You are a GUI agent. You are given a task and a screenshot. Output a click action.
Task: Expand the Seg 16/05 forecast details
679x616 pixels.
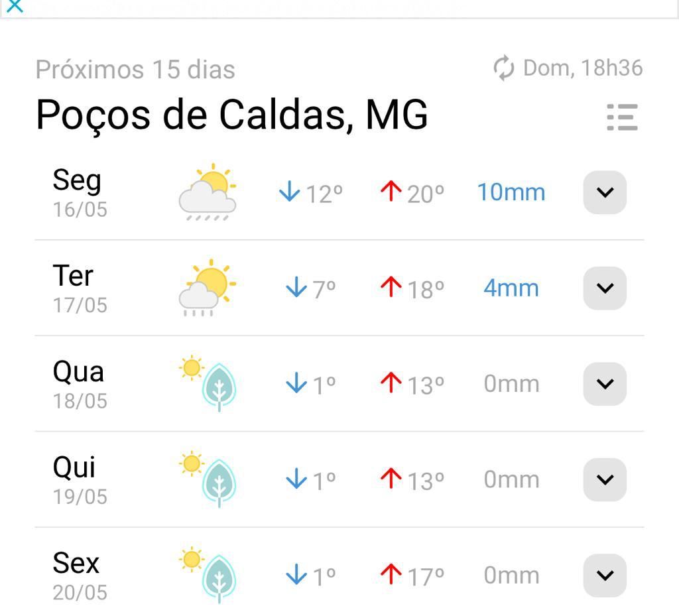pos(605,192)
